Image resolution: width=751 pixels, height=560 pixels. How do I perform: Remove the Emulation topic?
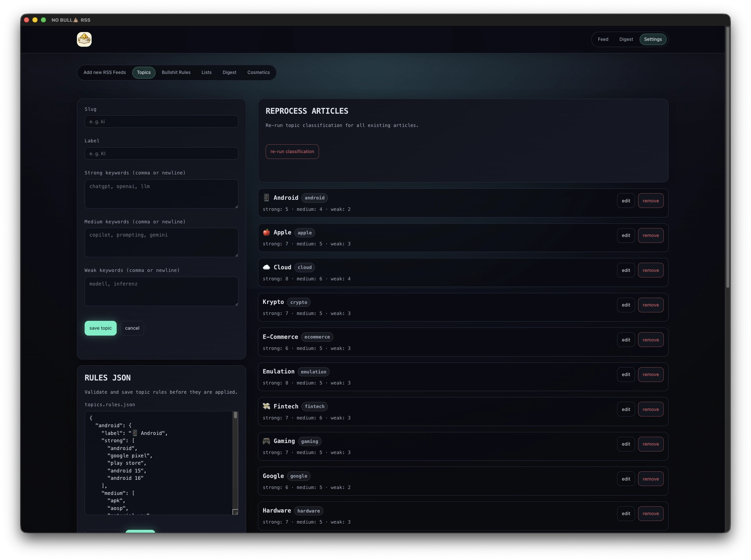coord(650,375)
